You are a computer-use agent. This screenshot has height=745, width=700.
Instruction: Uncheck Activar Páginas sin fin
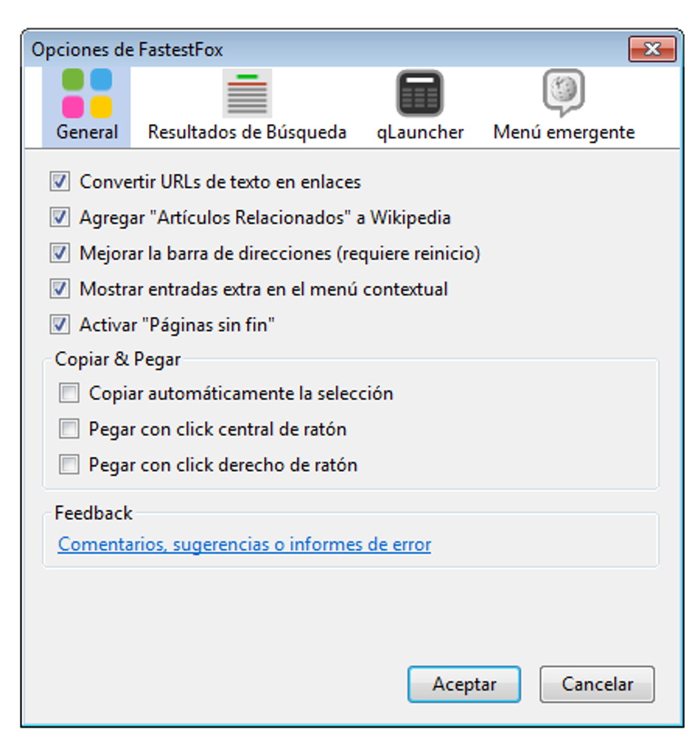pyautogui.click(x=60, y=324)
